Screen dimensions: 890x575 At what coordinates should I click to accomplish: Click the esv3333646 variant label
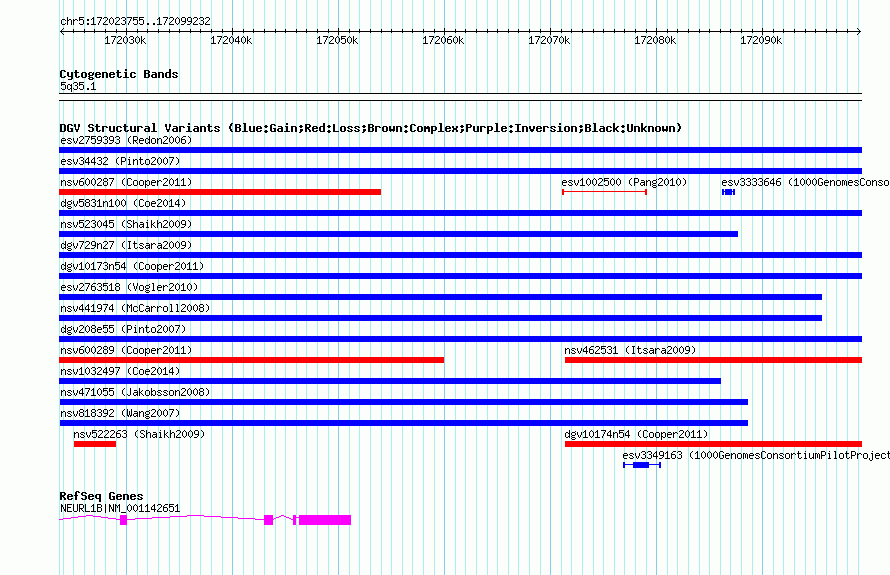(x=805, y=182)
